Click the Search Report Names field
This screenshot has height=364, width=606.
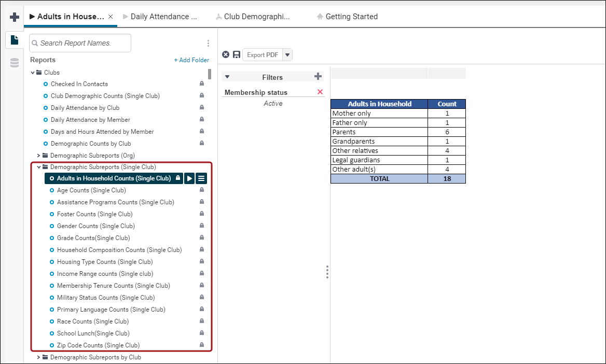(80, 43)
